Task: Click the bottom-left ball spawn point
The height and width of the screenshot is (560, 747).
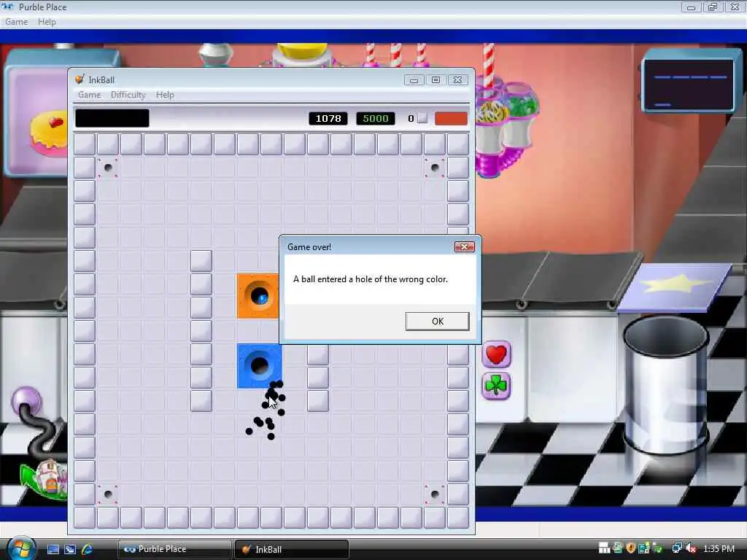Action: (108, 494)
